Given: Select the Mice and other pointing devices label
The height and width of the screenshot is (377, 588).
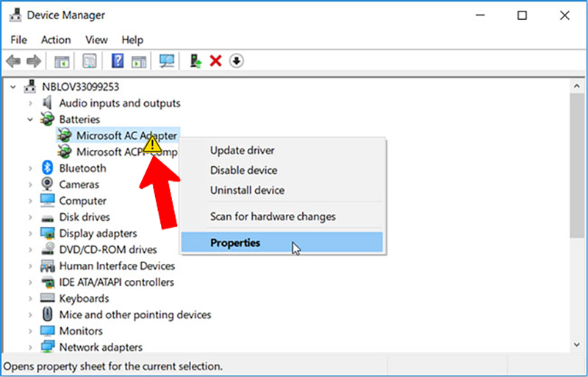Looking at the screenshot, I should click(x=135, y=315).
